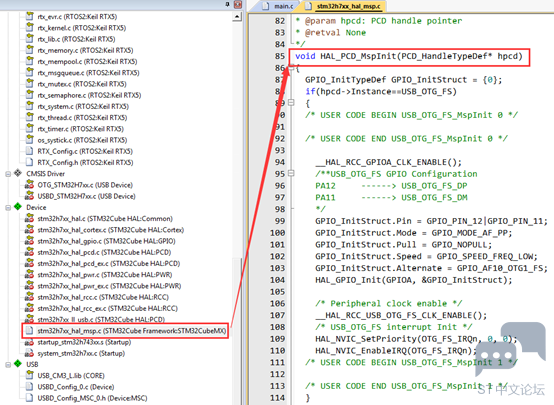554x405 pixels.
Task: Select rtx_thread.c in the project tree
Action: point(82,118)
